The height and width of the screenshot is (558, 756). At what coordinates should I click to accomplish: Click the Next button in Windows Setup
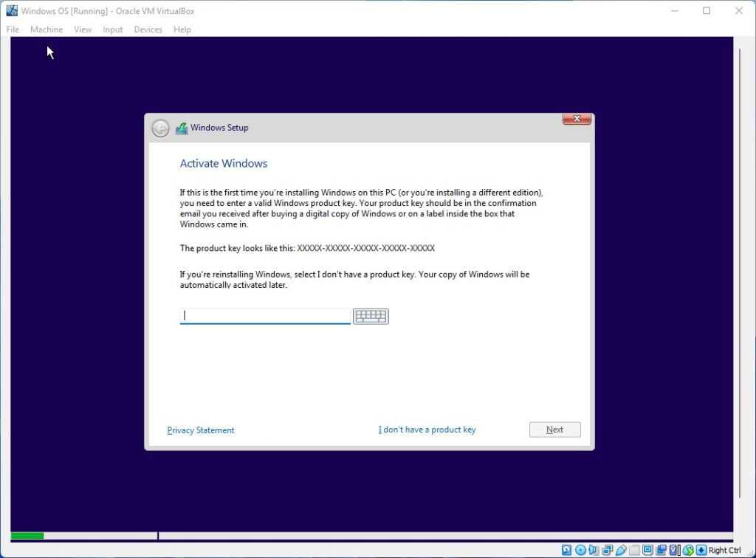(x=555, y=430)
